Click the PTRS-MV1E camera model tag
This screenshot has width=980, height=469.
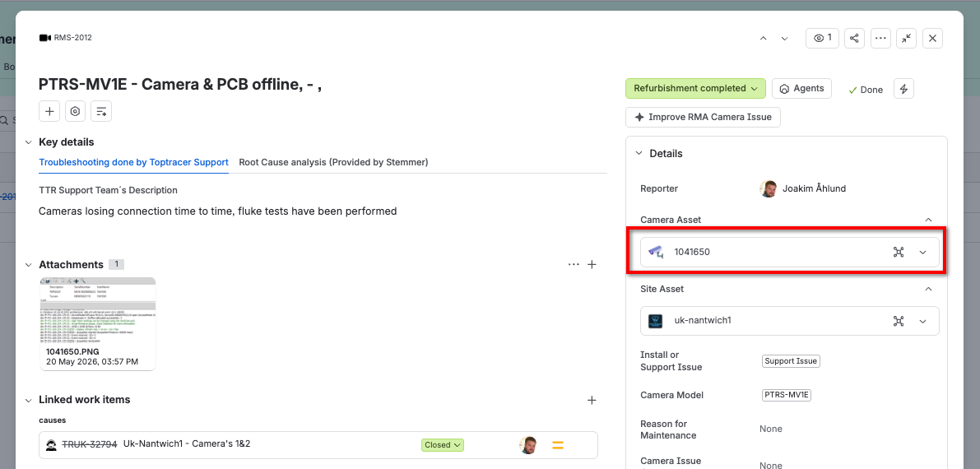tap(787, 395)
